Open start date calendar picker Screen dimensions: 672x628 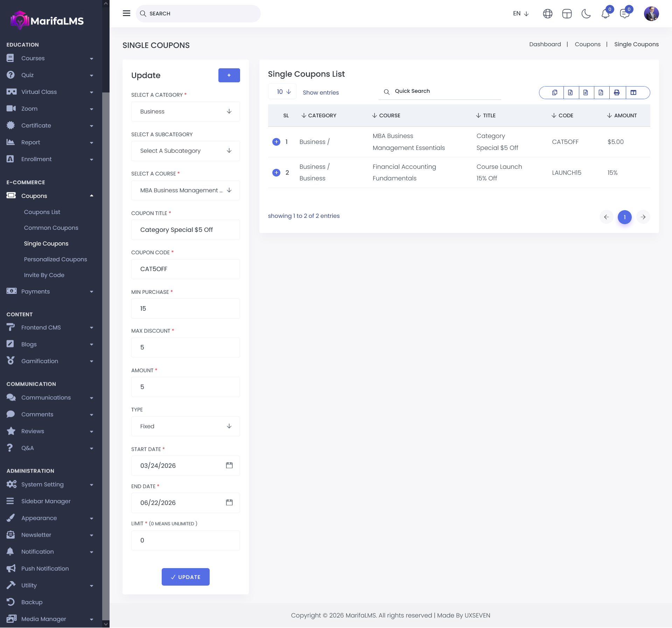click(229, 465)
